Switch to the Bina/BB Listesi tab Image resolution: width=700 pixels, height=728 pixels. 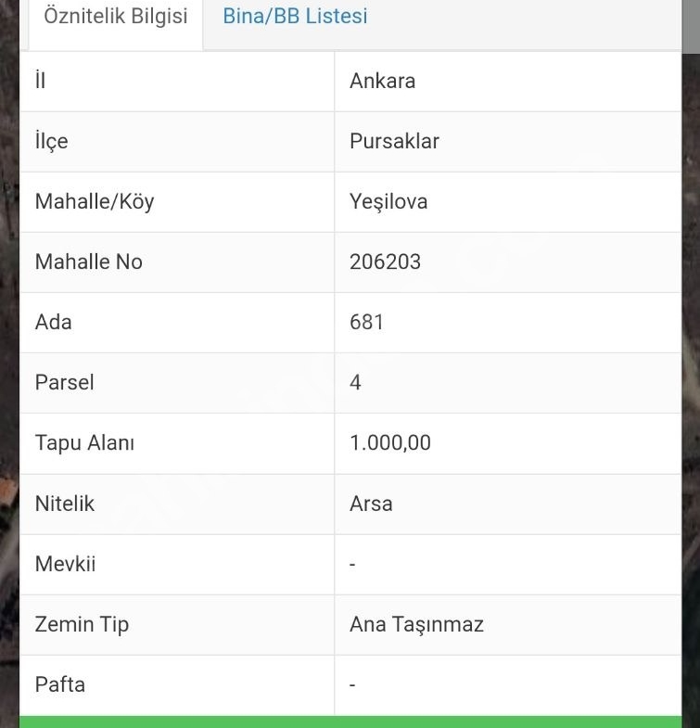(295, 16)
